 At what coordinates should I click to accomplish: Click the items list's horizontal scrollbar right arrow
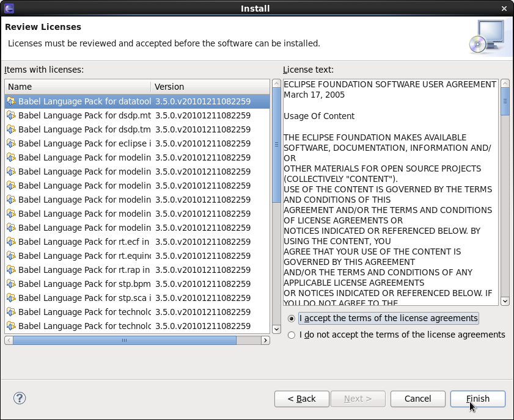265,341
